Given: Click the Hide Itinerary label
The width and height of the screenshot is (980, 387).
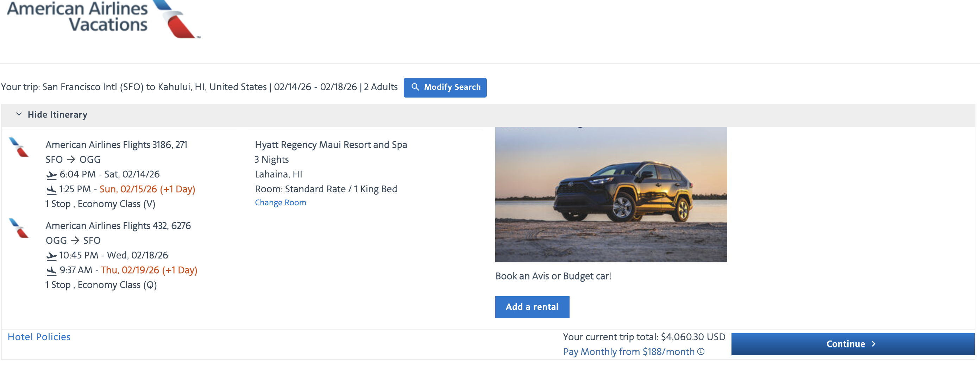Looking at the screenshot, I should click(x=57, y=114).
